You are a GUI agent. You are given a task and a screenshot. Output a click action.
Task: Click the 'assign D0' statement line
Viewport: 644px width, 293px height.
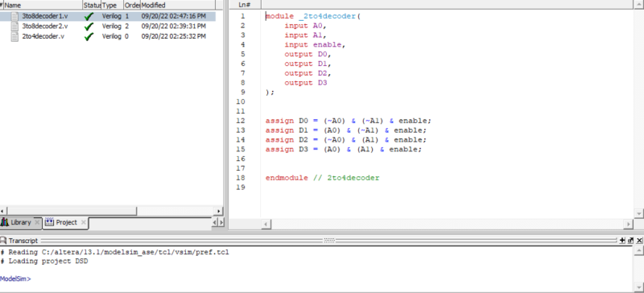point(349,121)
